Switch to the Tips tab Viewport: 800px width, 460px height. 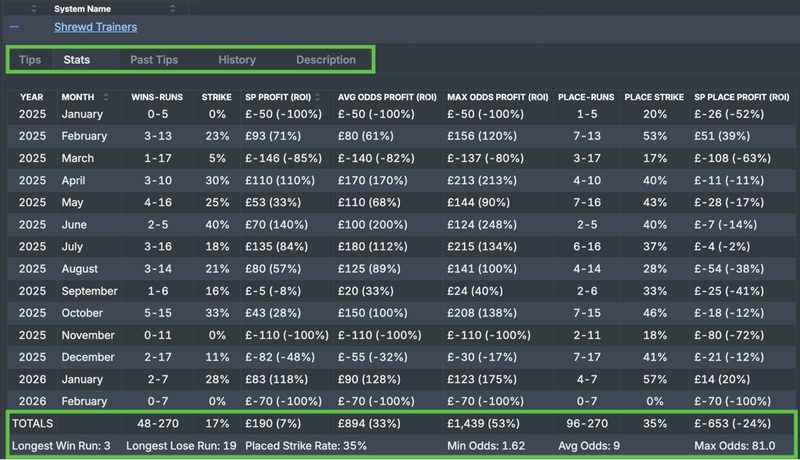pos(30,60)
